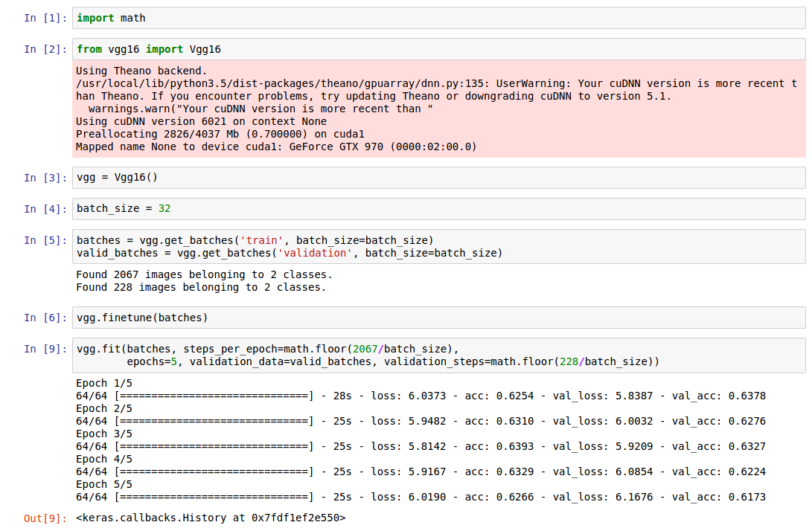
Task: Click the "import math" code cell
Action: tap(439, 18)
